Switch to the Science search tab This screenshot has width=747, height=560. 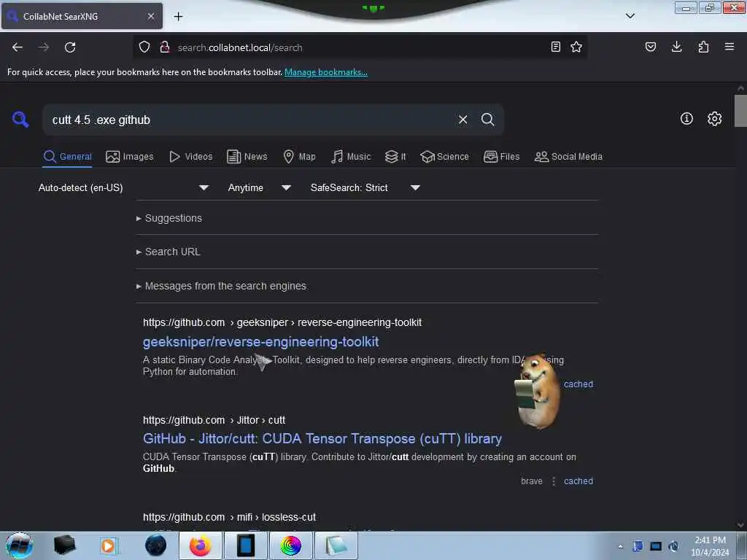[444, 157]
